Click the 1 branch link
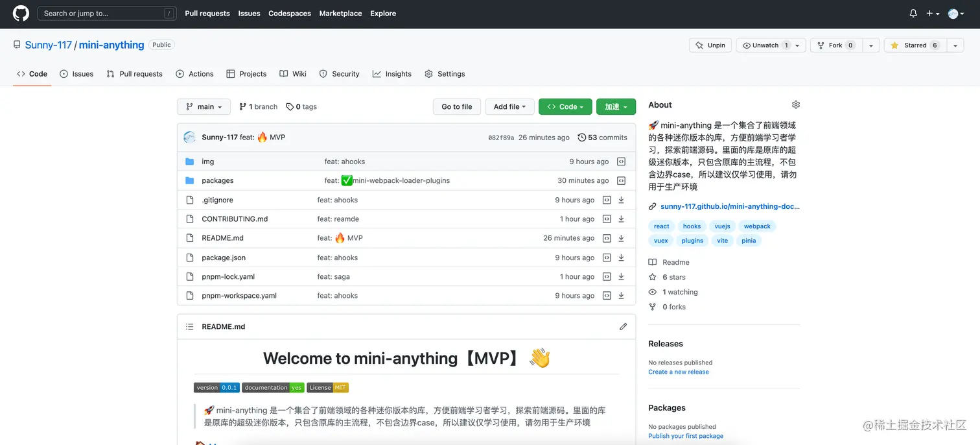Image resolution: width=980 pixels, height=445 pixels. coord(258,107)
